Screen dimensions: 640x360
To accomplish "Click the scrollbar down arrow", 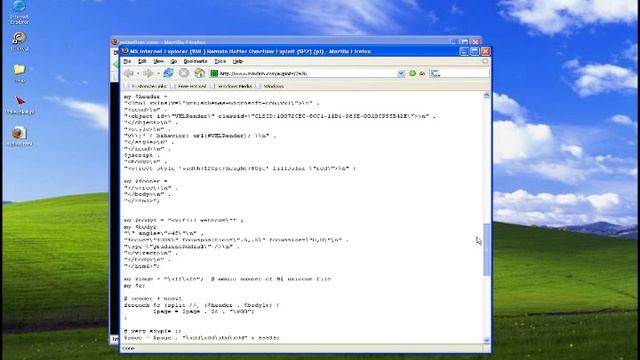I will pyautogui.click(x=487, y=340).
